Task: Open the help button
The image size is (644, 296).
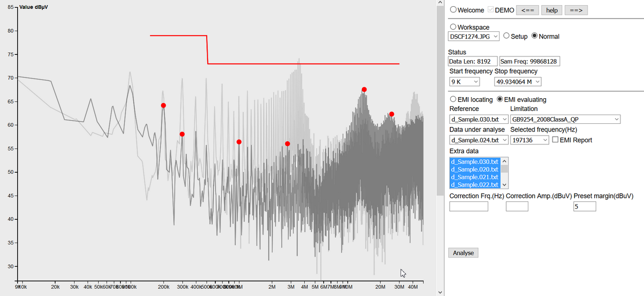Action: 551,10
